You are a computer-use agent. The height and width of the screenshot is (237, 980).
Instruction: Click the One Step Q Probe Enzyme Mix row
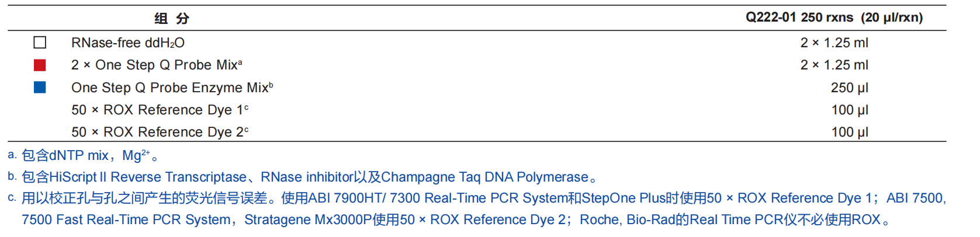169,88
